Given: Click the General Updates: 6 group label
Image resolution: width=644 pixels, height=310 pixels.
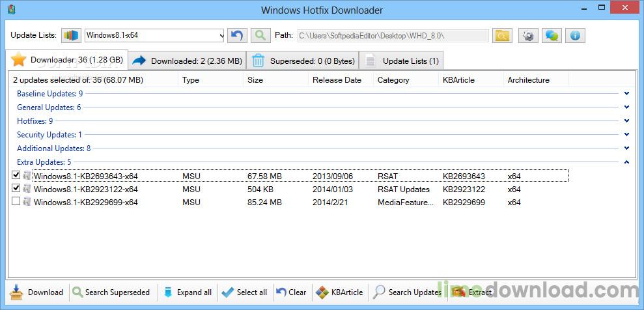Looking at the screenshot, I should tap(49, 107).
